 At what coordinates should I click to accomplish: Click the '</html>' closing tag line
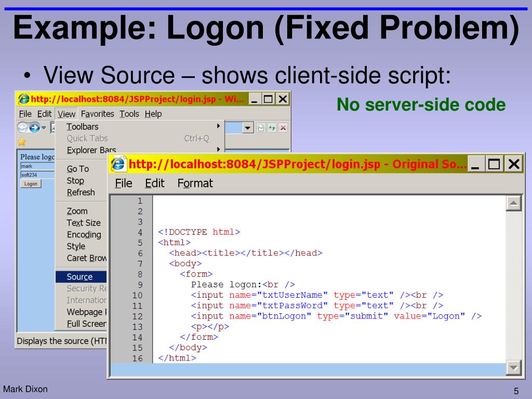pos(177,358)
